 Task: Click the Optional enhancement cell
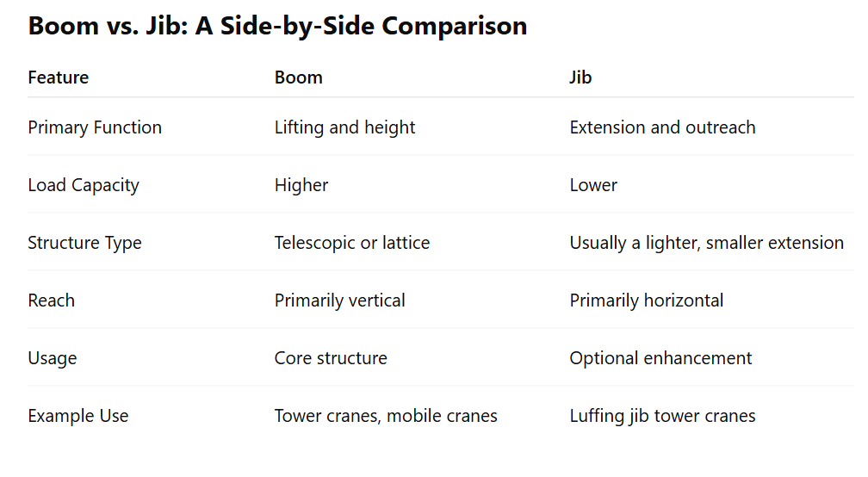(x=660, y=358)
